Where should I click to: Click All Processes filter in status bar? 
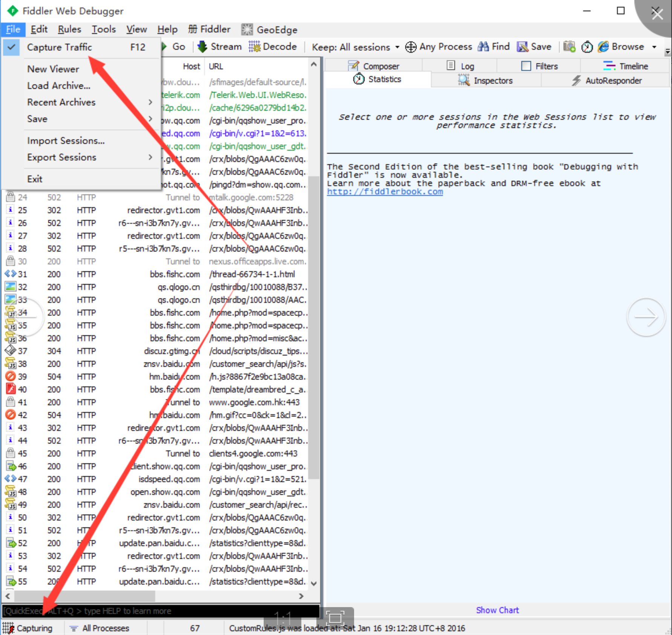(100, 628)
